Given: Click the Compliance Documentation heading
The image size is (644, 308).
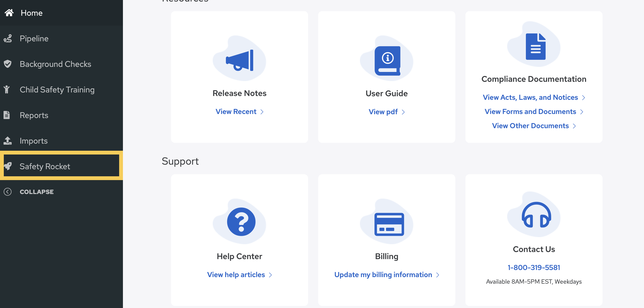Looking at the screenshot, I should point(534,79).
